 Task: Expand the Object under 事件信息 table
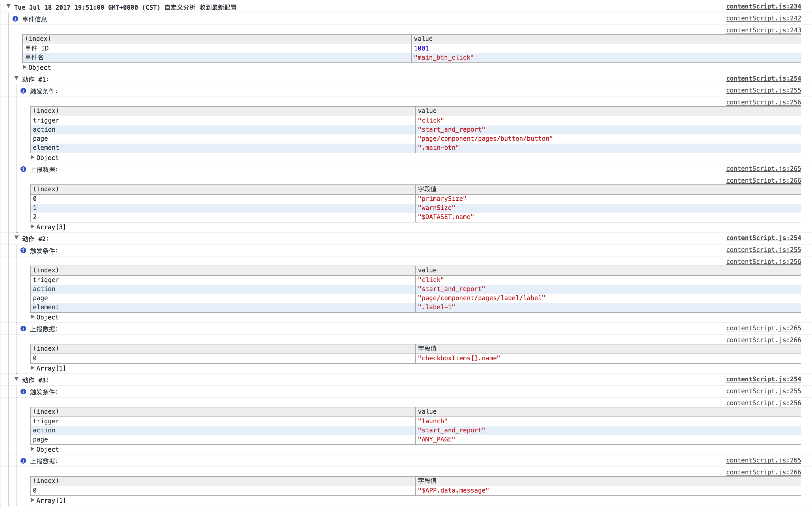tap(25, 67)
